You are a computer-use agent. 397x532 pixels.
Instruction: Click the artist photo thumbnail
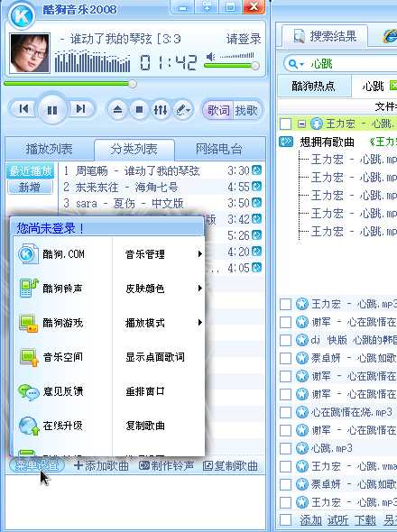[30, 53]
